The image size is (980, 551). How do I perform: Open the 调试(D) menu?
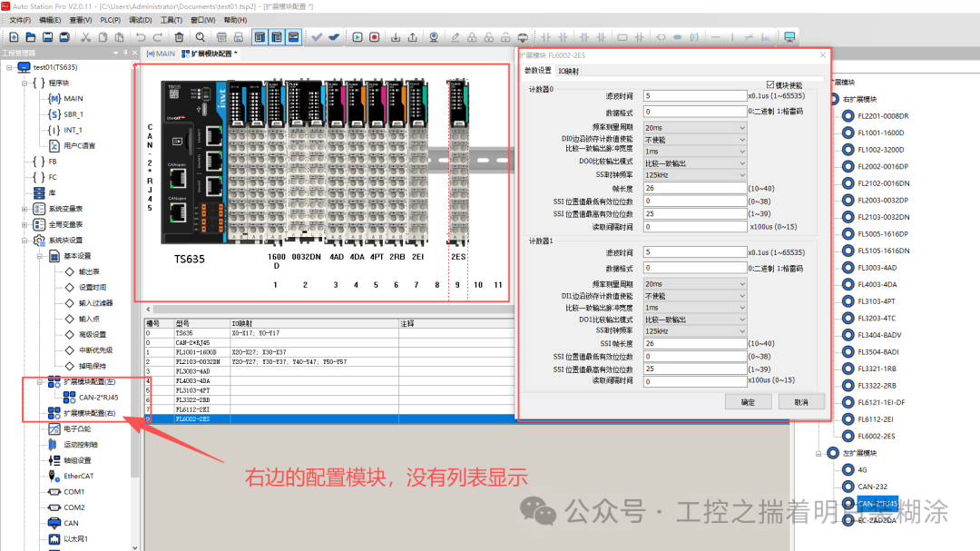point(141,21)
